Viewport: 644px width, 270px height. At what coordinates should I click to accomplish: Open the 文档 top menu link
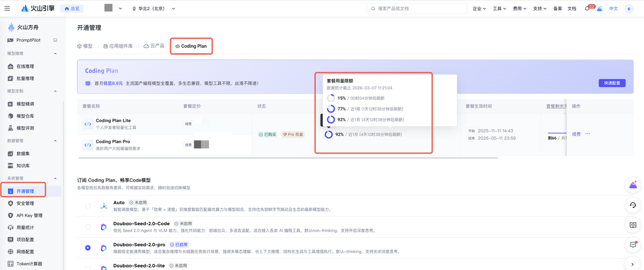tap(572, 9)
